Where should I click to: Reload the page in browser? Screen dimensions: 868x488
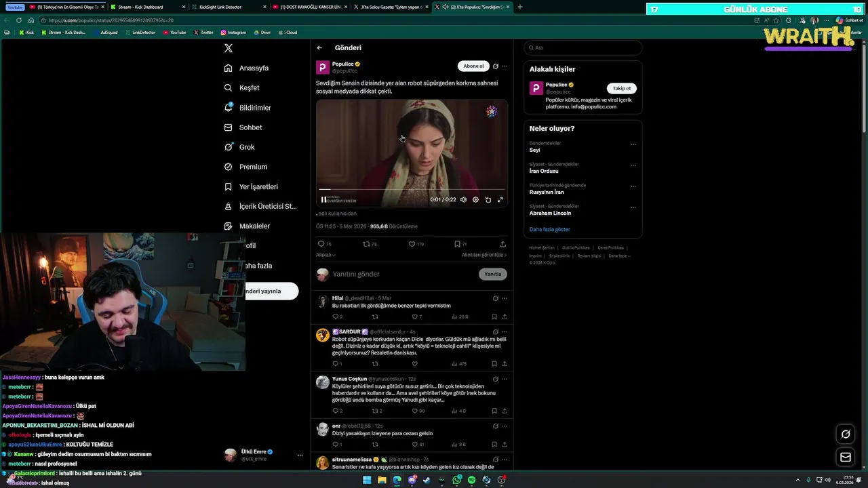coord(19,20)
